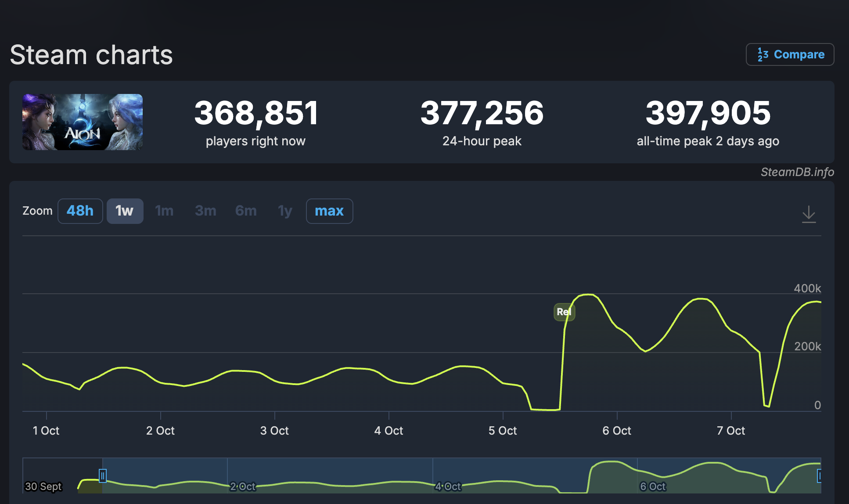Click the 7 Oct axis label
The image size is (849, 504).
coord(731,431)
